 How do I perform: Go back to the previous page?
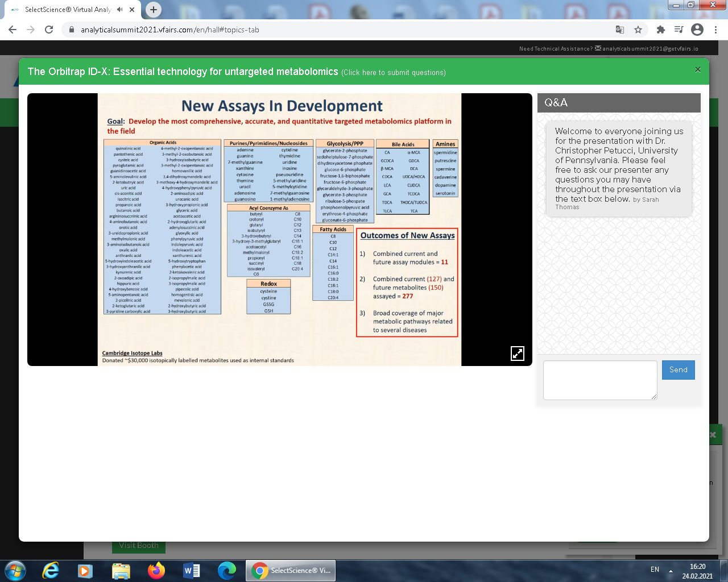[13, 30]
